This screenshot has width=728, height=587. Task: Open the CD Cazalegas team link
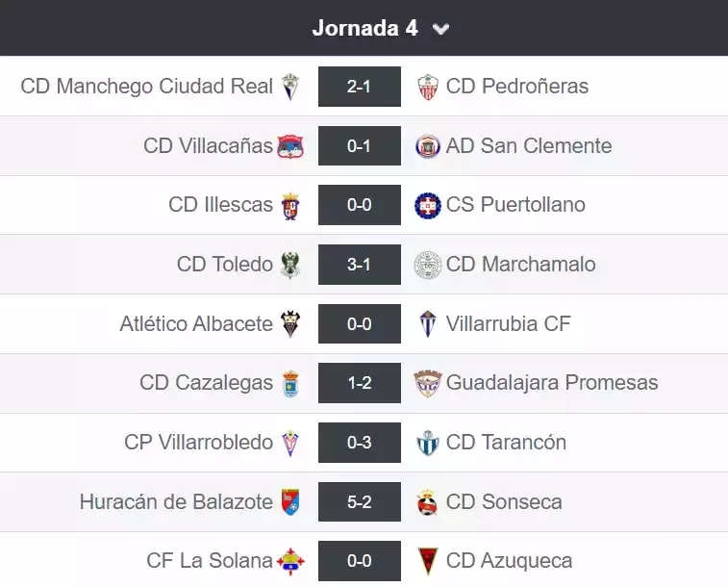click(206, 383)
